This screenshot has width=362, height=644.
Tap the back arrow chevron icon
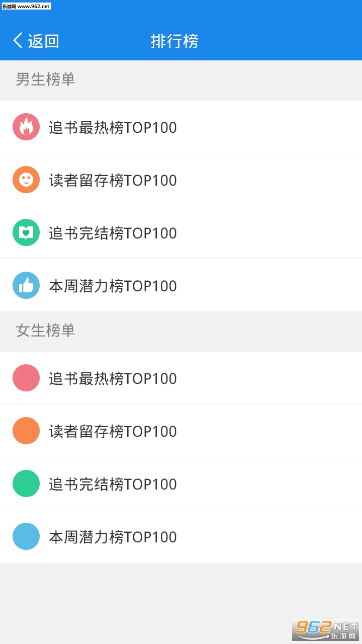(x=18, y=41)
